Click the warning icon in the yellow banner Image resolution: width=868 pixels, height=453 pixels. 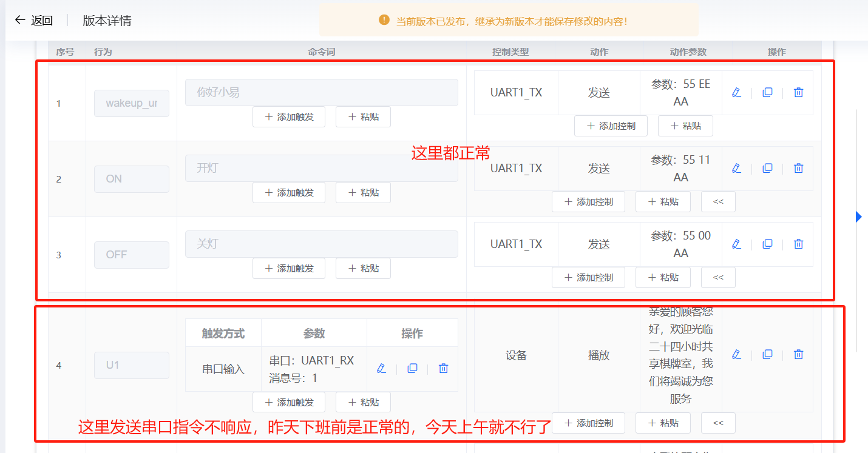(x=384, y=20)
